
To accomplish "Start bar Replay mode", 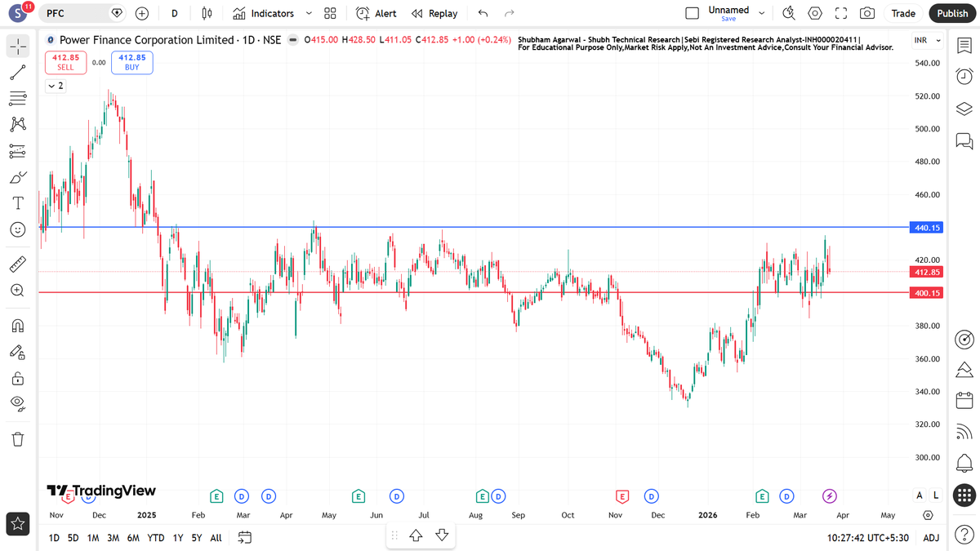I will (434, 13).
